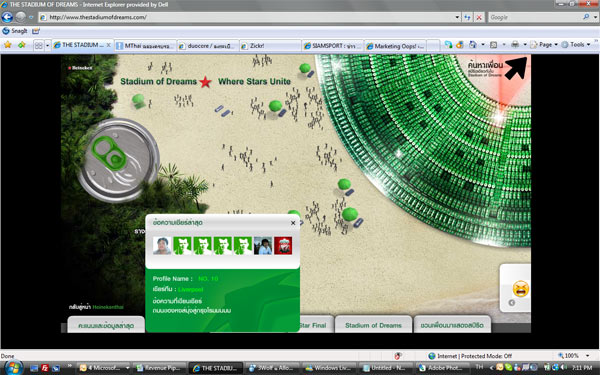Screen dimensions: 600x375
Task: Open the rightmost Thai bottom tab
Action: (452, 325)
